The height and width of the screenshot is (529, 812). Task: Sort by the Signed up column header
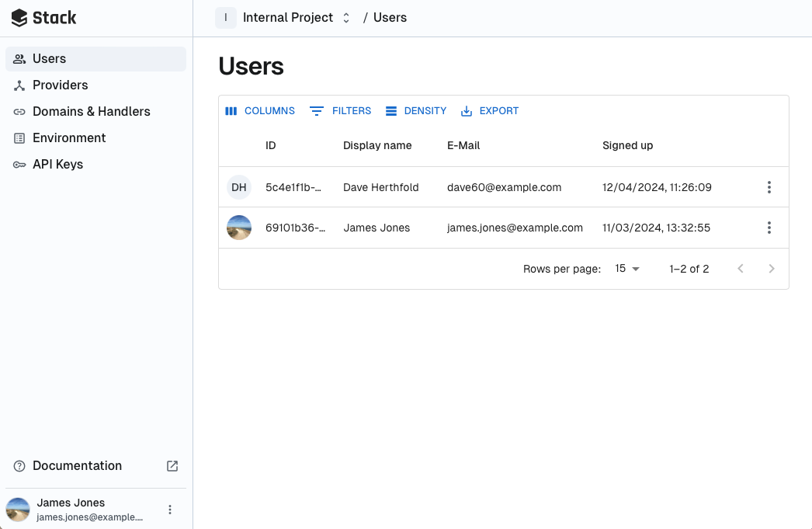click(627, 145)
